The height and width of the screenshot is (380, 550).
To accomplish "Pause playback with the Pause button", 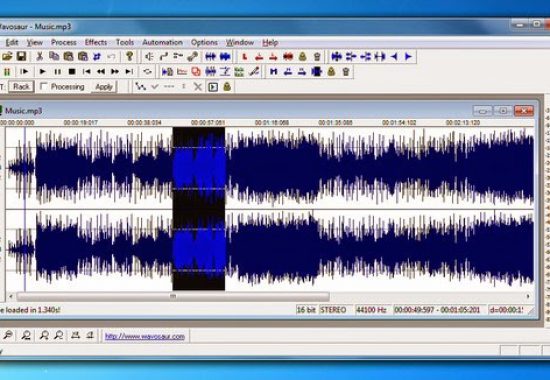I will pyautogui.click(x=58, y=72).
